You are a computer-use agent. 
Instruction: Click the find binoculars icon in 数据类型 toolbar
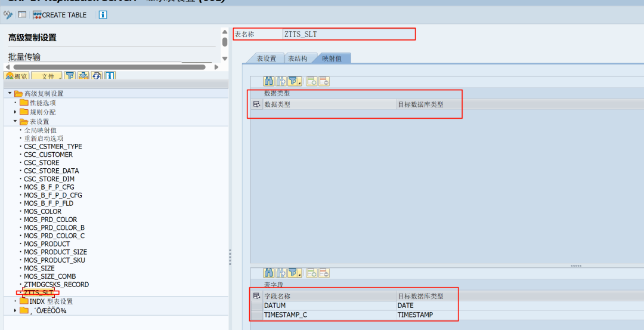[x=268, y=81]
